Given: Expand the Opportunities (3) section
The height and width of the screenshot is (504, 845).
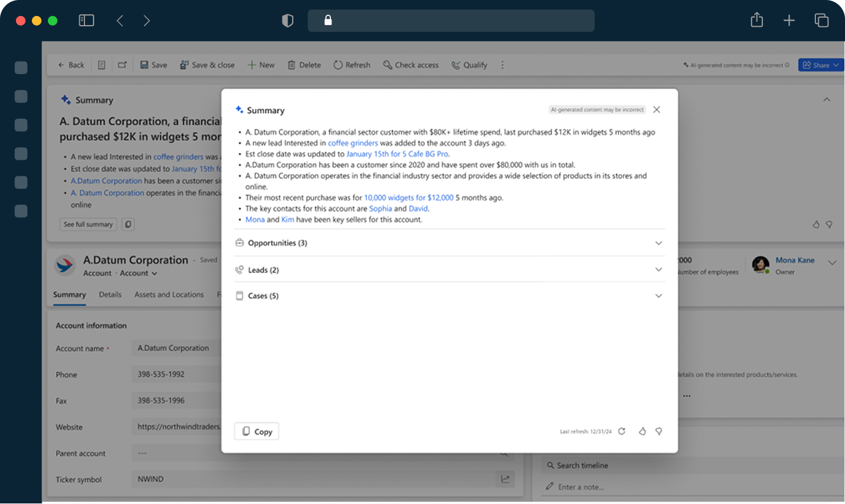Looking at the screenshot, I should [x=658, y=243].
